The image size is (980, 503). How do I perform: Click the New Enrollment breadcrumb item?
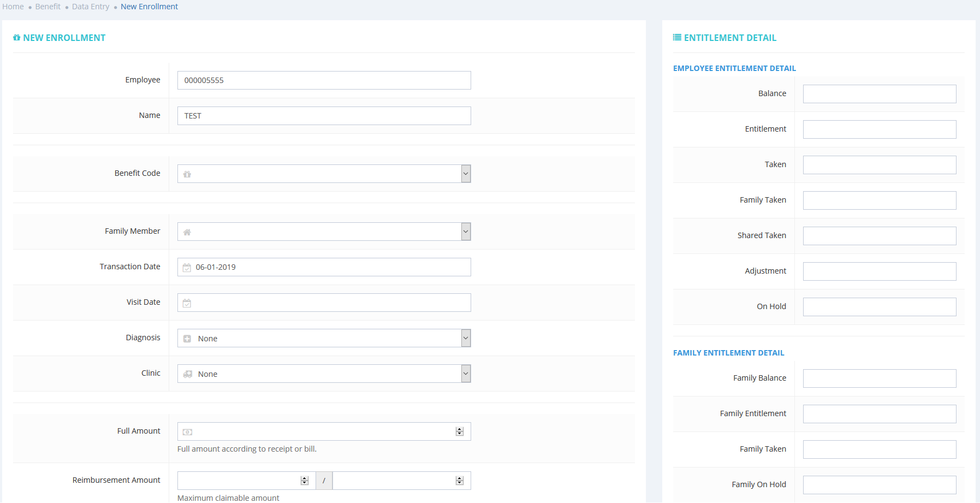point(149,7)
